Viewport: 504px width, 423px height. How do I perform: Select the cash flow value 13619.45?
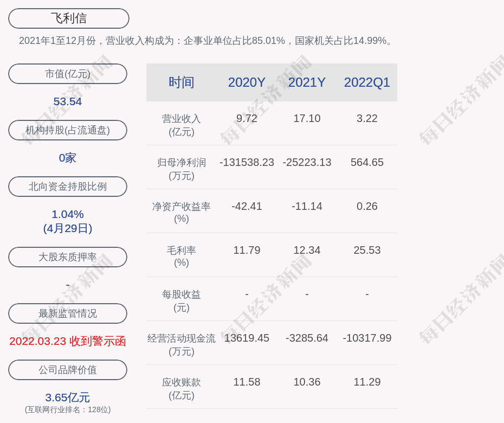coord(247,338)
